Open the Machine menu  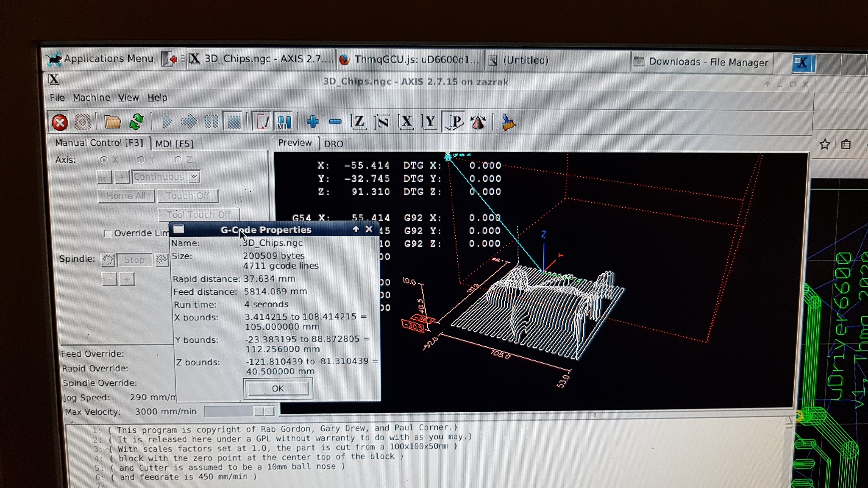[91, 97]
